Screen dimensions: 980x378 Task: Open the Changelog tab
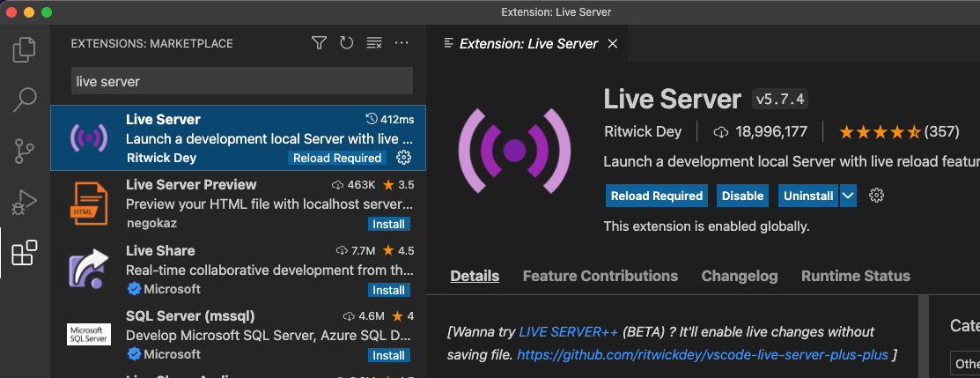tap(740, 276)
